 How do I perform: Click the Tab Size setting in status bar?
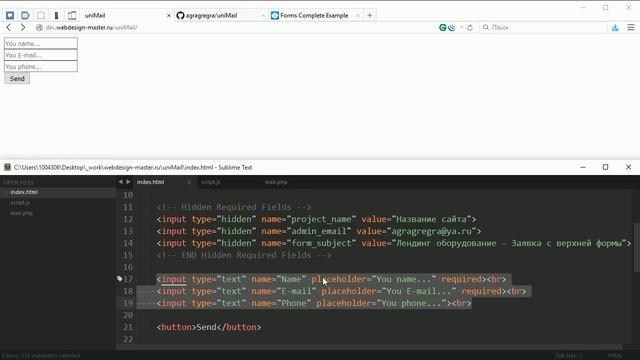click(x=569, y=356)
